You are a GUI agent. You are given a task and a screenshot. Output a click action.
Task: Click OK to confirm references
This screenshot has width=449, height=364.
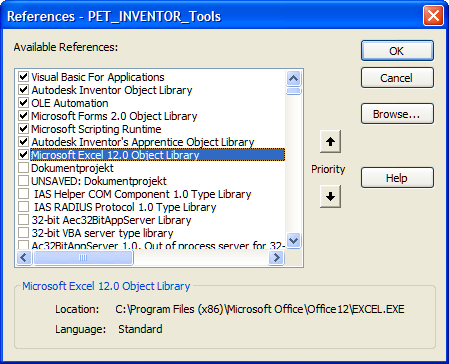(x=397, y=51)
